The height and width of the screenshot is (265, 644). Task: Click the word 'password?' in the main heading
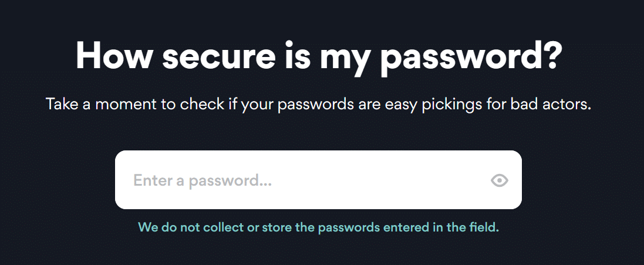click(471, 58)
